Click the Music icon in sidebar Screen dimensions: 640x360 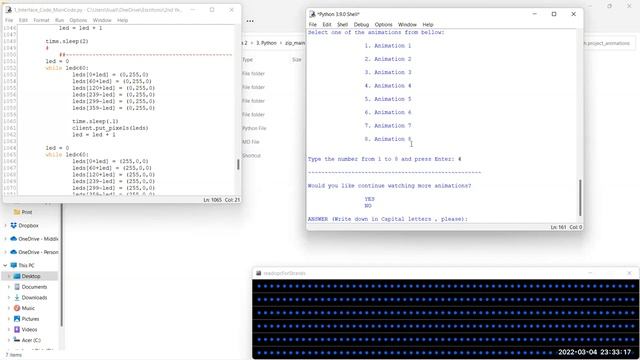[17, 308]
